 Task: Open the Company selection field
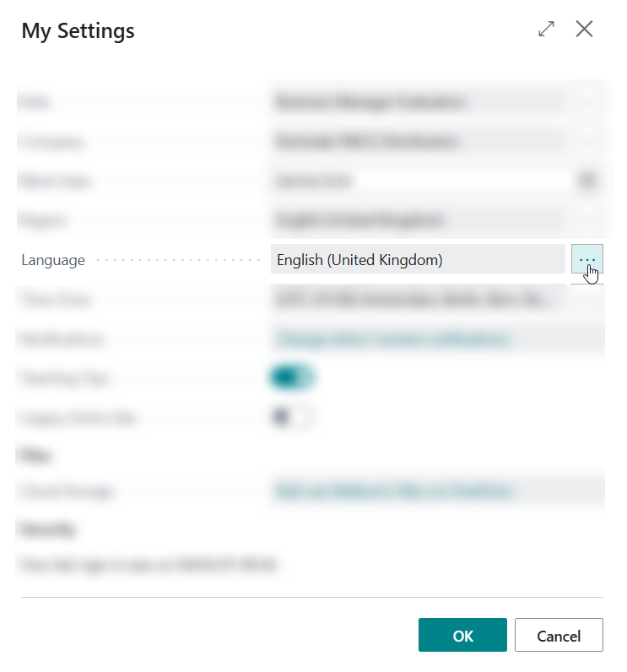tap(417, 141)
